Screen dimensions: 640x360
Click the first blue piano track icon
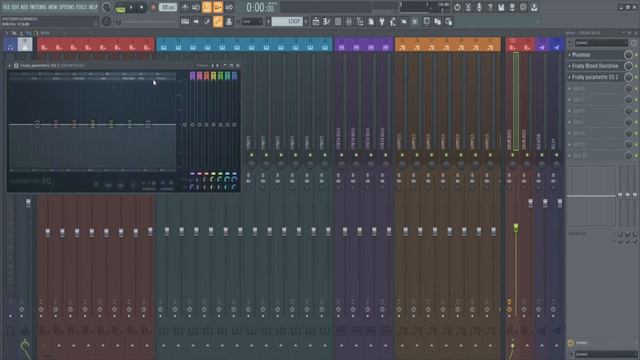coord(164,48)
